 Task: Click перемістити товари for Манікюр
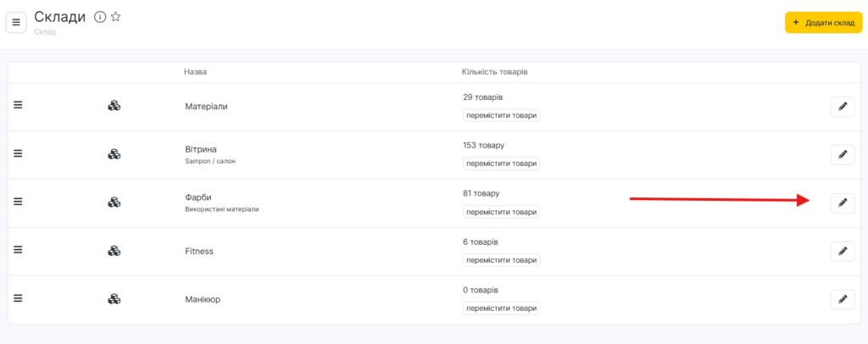click(x=502, y=308)
